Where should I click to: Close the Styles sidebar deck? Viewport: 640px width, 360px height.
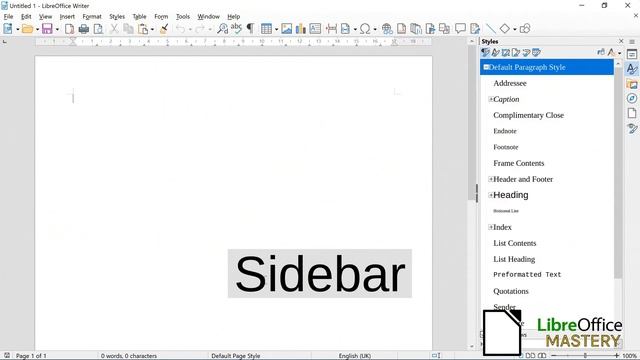621,41
